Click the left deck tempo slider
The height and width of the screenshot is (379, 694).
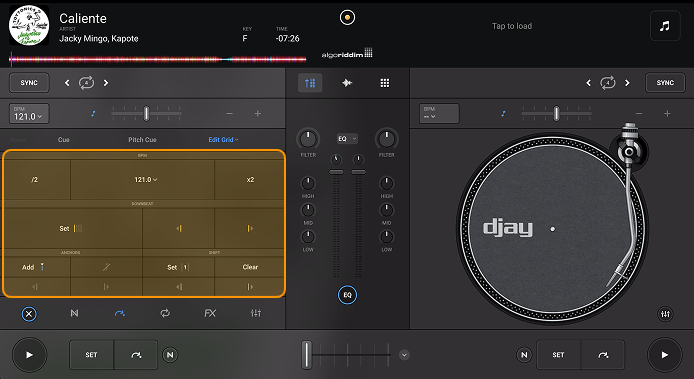click(146, 114)
